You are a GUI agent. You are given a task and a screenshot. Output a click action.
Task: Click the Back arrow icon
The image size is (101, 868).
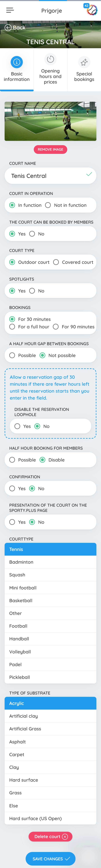[x=8, y=28]
